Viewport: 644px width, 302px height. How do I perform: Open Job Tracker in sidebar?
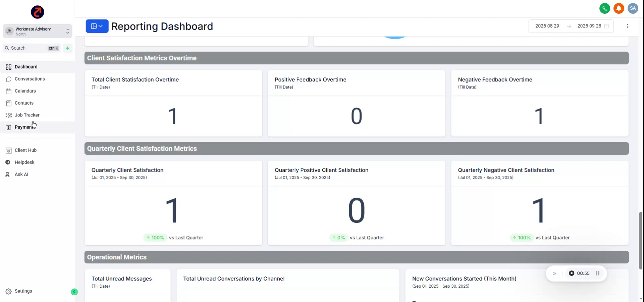coord(27,115)
